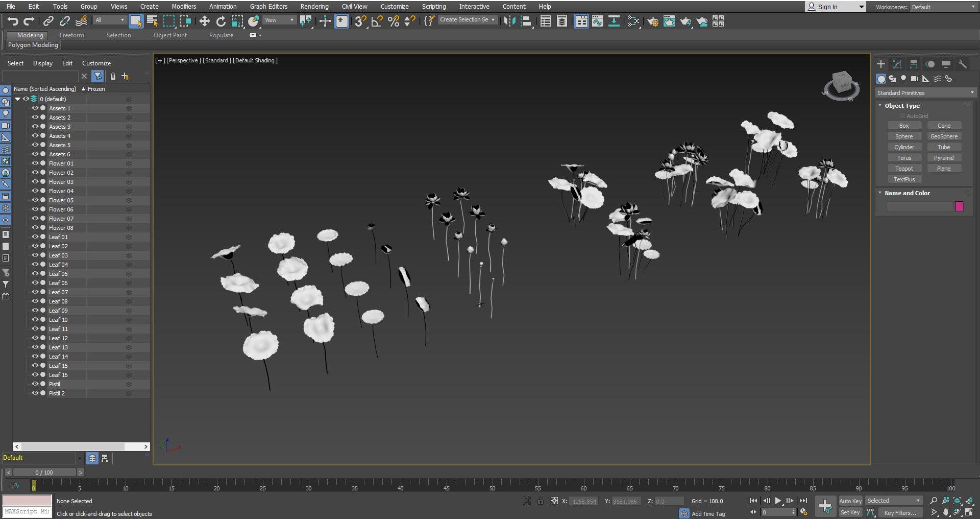Toggle the Percent Snap button

coord(394,21)
